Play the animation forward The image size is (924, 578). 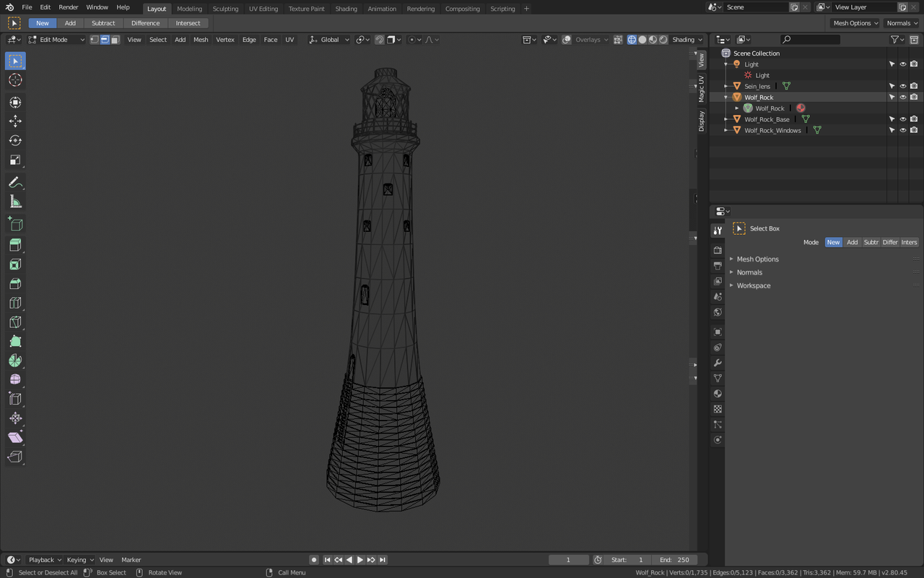coord(360,560)
